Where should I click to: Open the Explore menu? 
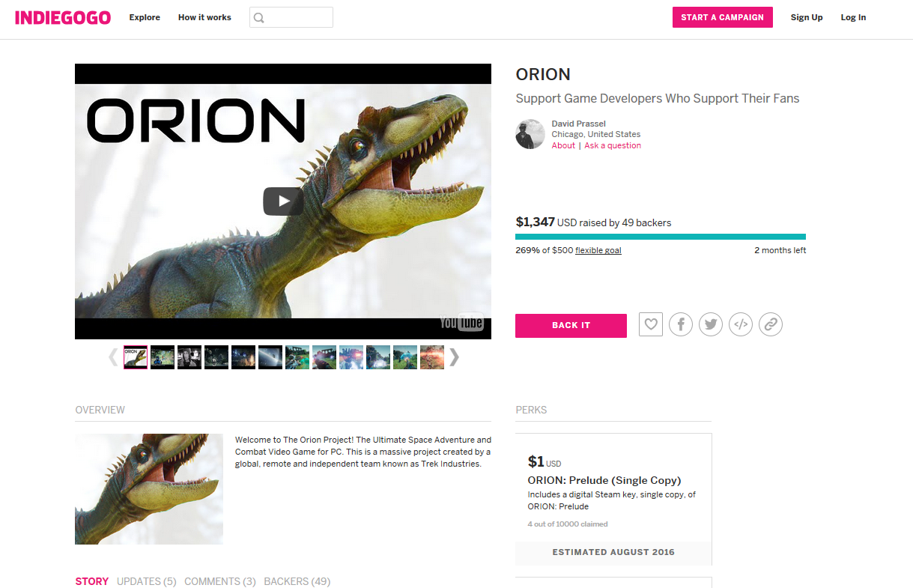(x=145, y=17)
